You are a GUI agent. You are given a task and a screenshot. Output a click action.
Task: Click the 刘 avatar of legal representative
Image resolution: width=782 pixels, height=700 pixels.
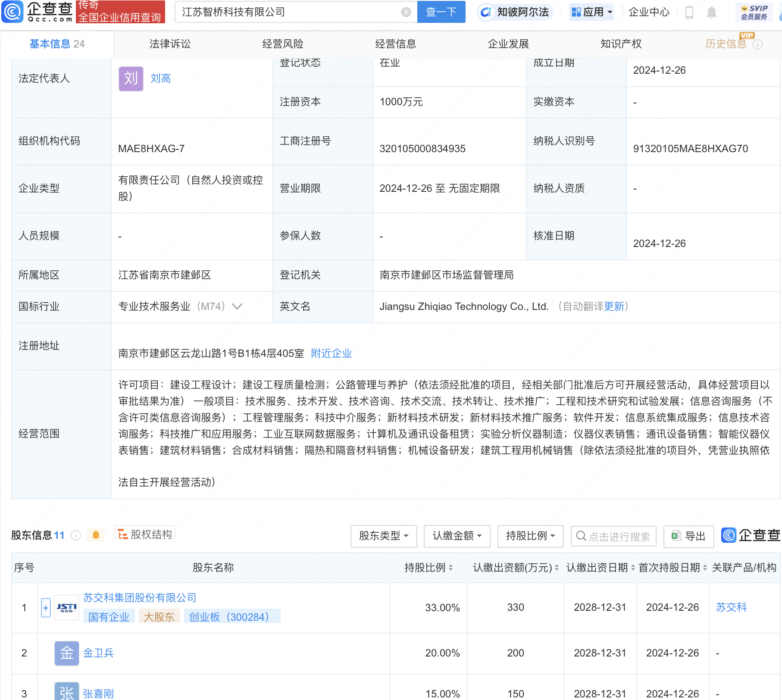click(x=131, y=78)
